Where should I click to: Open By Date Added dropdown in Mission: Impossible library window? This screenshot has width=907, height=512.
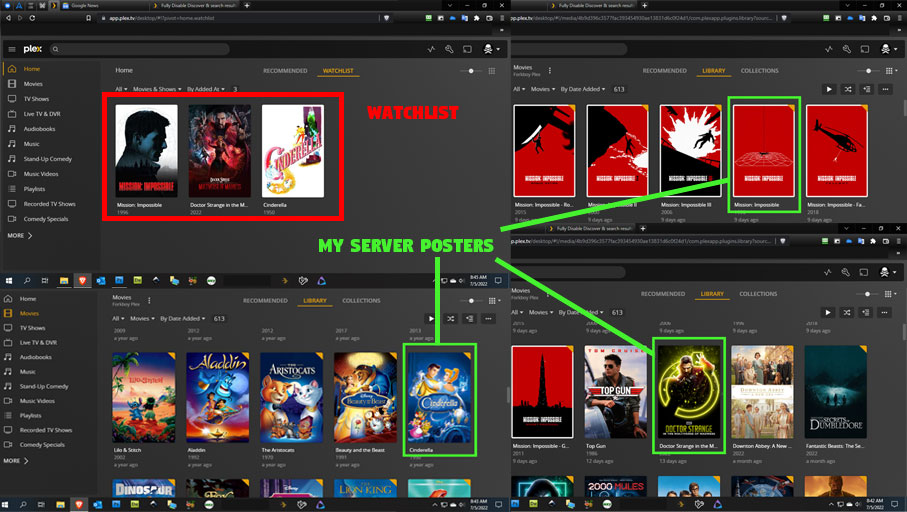tap(582, 89)
